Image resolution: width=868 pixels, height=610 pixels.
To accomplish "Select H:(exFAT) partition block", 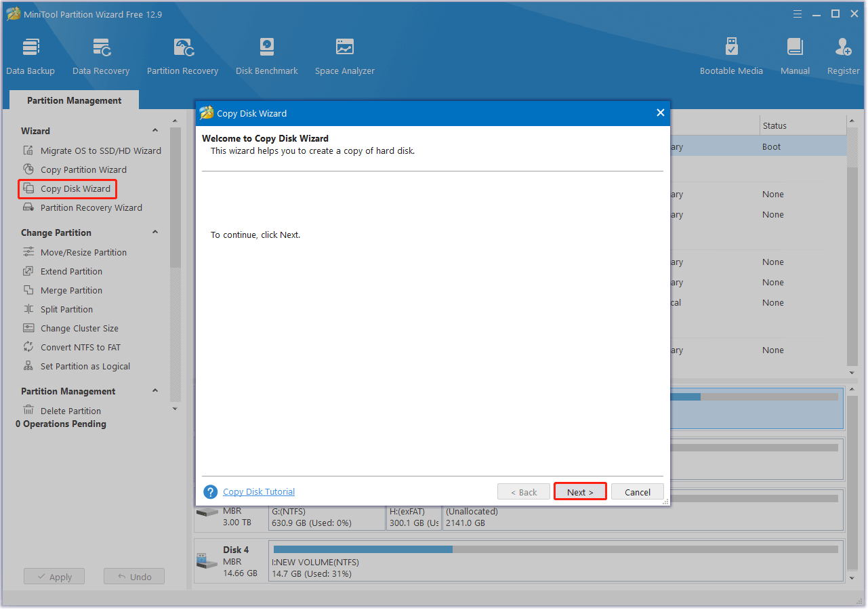I will coord(414,517).
